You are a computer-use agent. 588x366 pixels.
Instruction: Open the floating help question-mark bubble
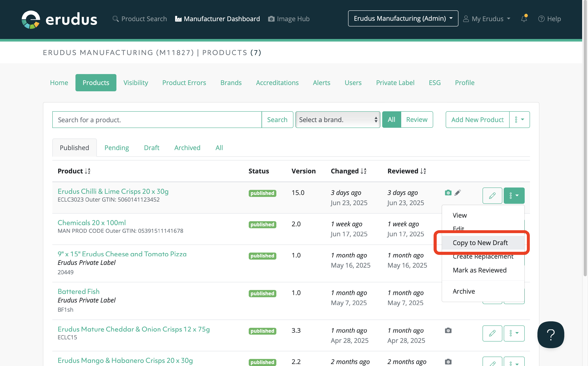tap(551, 334)
